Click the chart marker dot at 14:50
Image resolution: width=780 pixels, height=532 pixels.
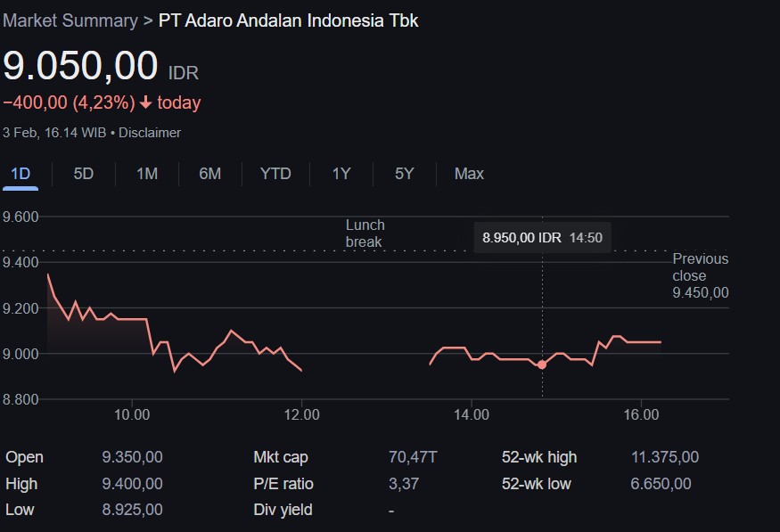[x=542, y=364]
